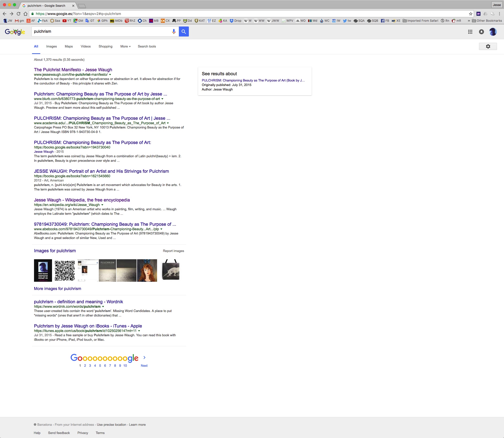Open the YT YouTube bookmark

point(67,21)
